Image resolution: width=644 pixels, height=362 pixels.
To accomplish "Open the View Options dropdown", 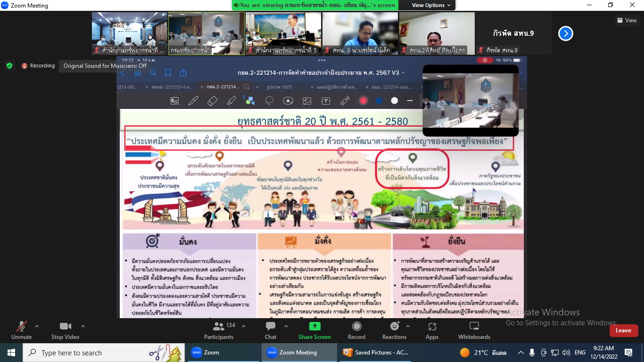I will click(431, 5).
